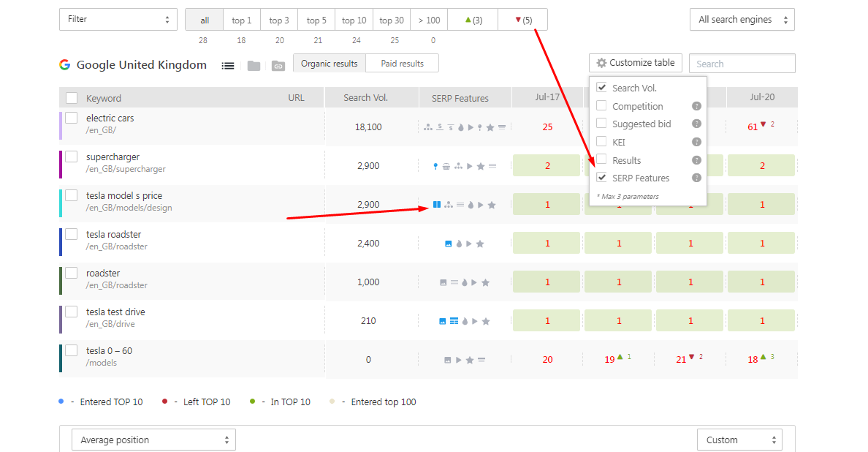The image size is (868, 452).
Task: Uncheck the Search Vol. option
Action: 601,88
